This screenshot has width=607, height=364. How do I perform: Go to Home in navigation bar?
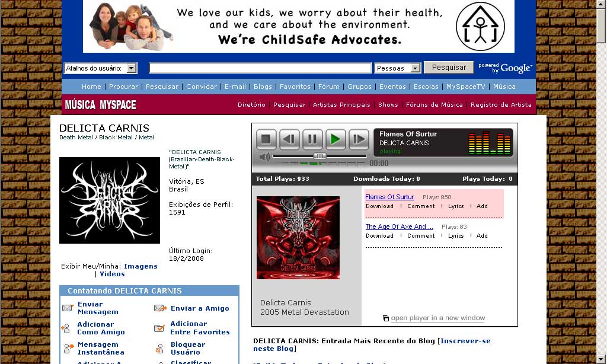(x=91, y=87)
